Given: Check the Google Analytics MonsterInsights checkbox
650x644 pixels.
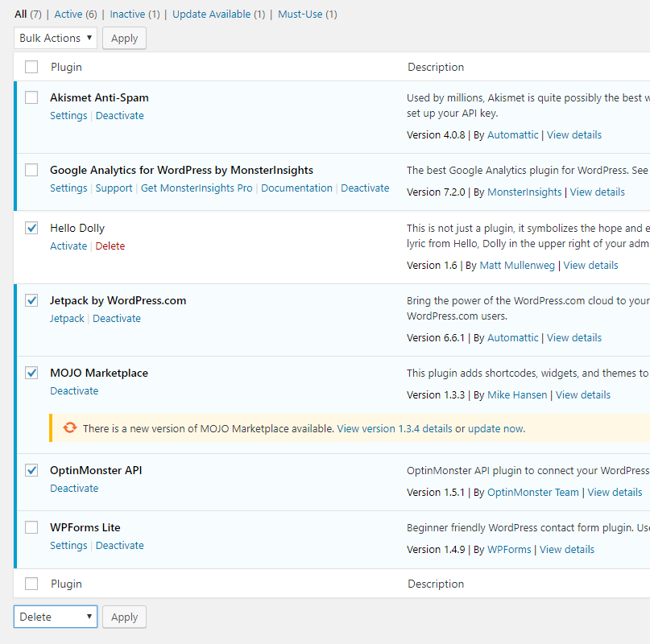Looking at the screenshot, I should pyautogui.click(x=31, y=170).
